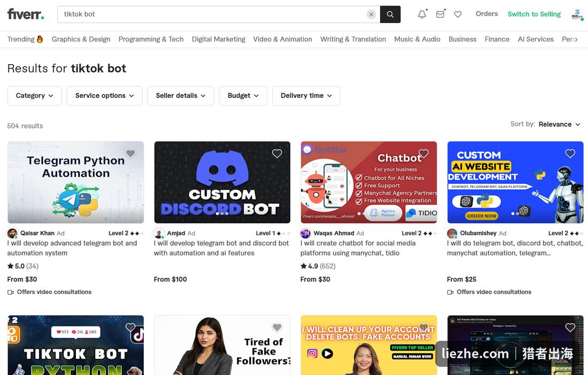Click the From $25 price

(462, 279)
